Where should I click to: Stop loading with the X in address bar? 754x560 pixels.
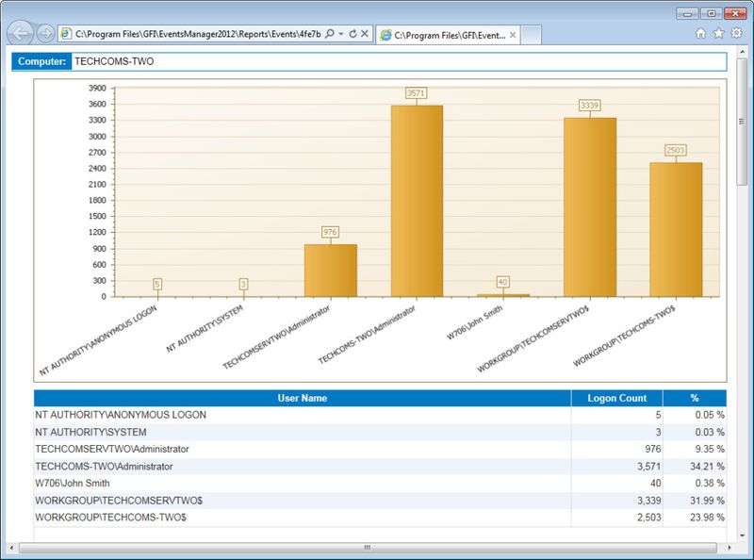365,34
